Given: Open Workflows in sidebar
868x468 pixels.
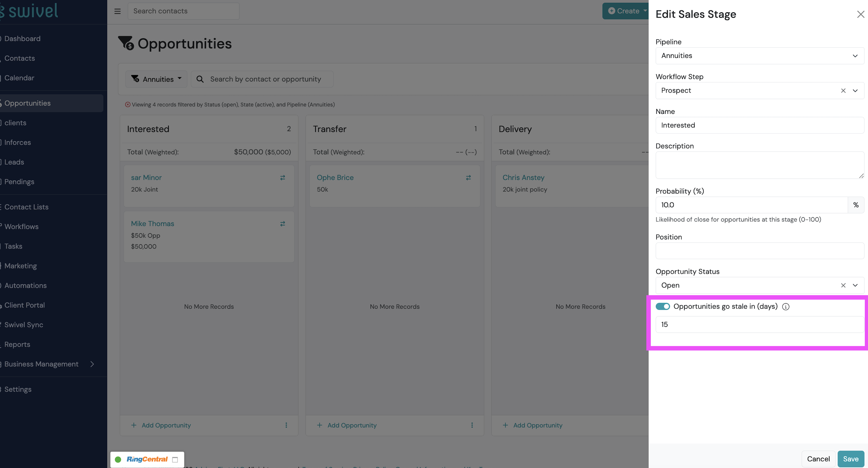Looking at the screenshot, I should pyautogui.click(x=21, y=226).
